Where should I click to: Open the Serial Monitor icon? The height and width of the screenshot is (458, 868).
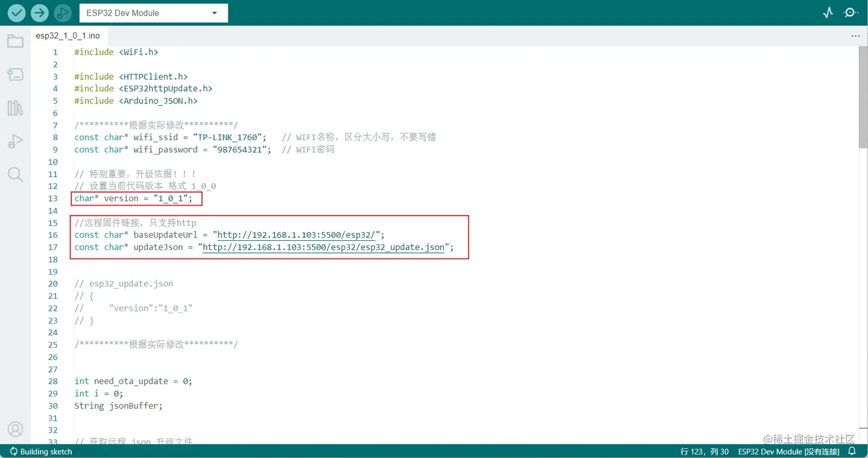(850, 13)
